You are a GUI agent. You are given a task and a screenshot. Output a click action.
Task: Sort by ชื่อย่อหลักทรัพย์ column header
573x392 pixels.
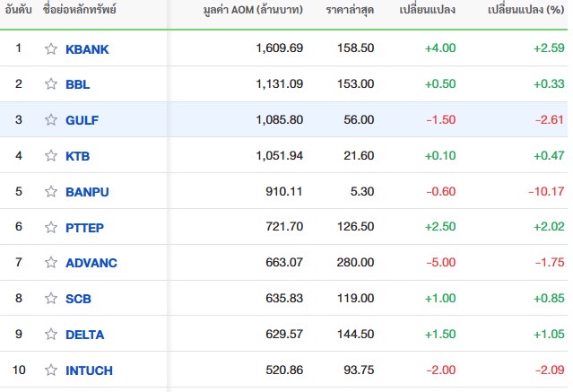79,9
